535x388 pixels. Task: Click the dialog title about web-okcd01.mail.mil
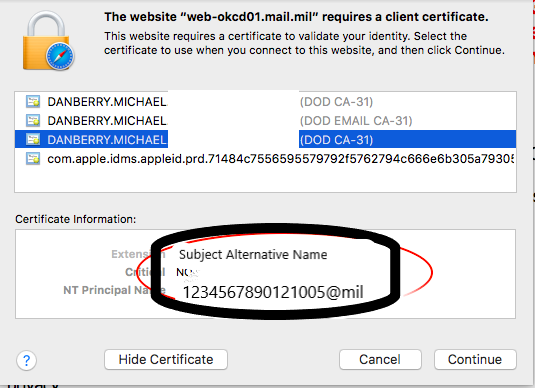click(x=296, y=17)
